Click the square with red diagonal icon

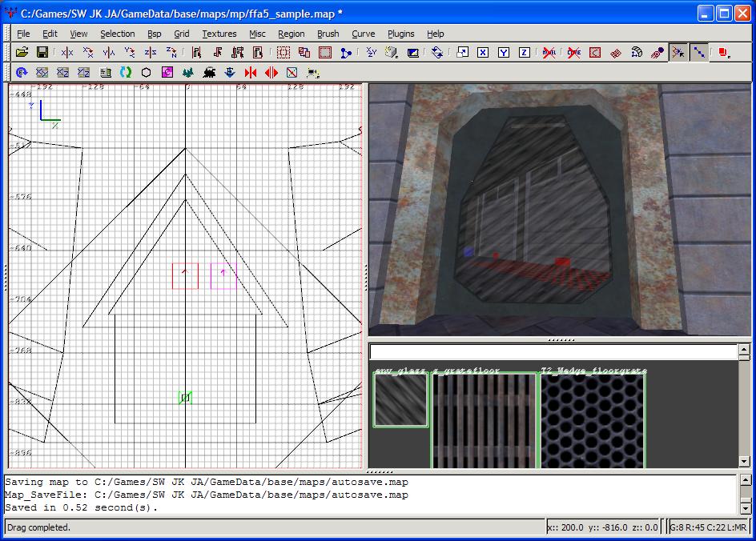point(292,72)
